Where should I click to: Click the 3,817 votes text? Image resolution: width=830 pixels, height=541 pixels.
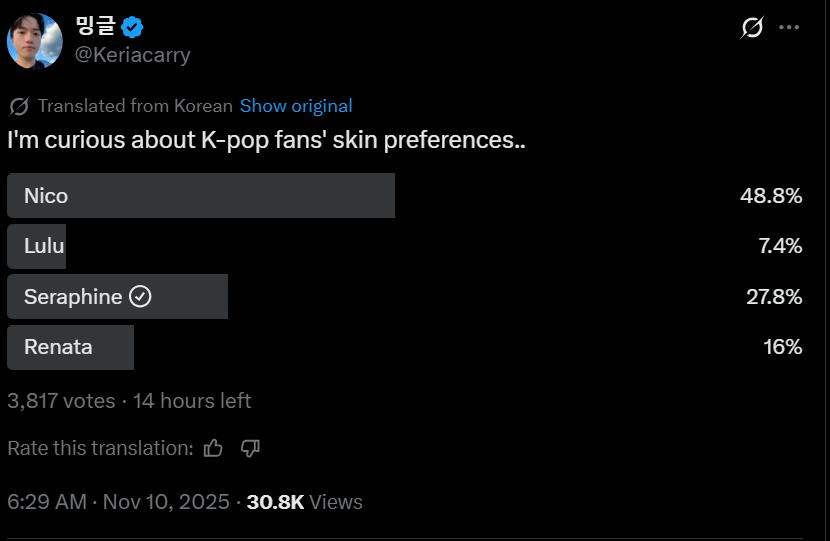pos(61,401)
